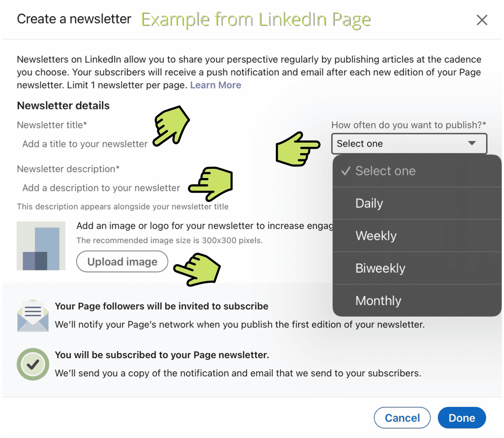Close the Create a newsletter dialog
Screen dimensions: 504x438
tap(482, 20)
